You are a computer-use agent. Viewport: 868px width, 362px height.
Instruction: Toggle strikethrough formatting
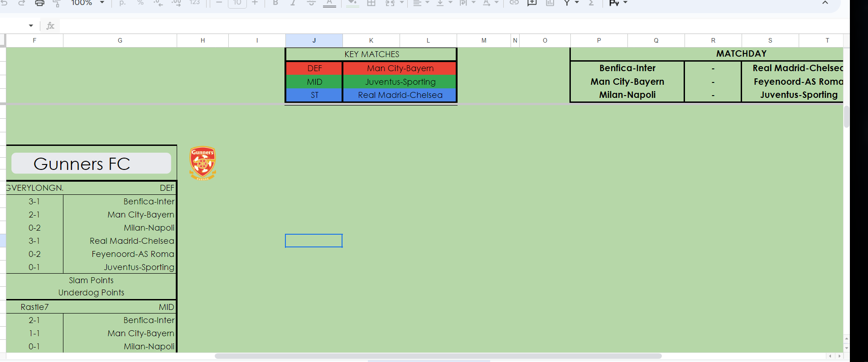[311, 3]
